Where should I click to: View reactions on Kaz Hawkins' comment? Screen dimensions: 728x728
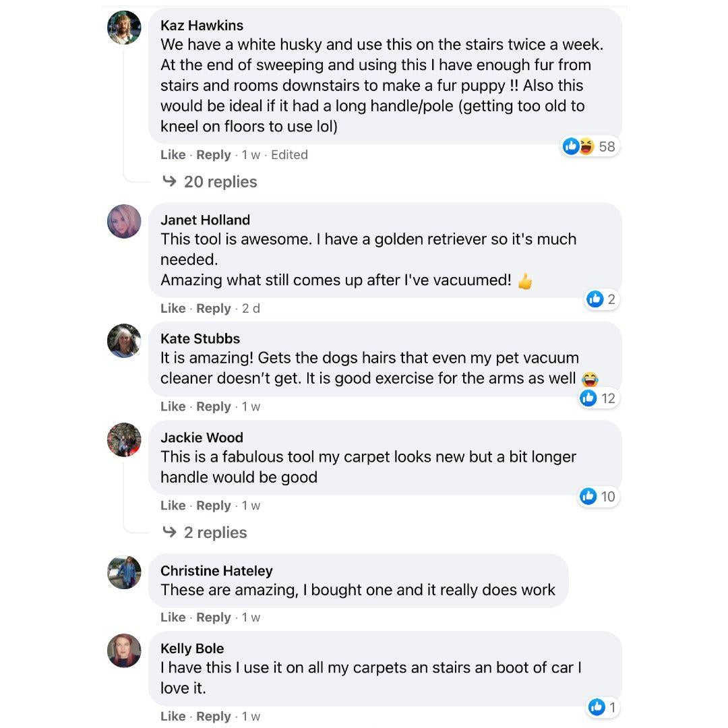pos(590,146)
